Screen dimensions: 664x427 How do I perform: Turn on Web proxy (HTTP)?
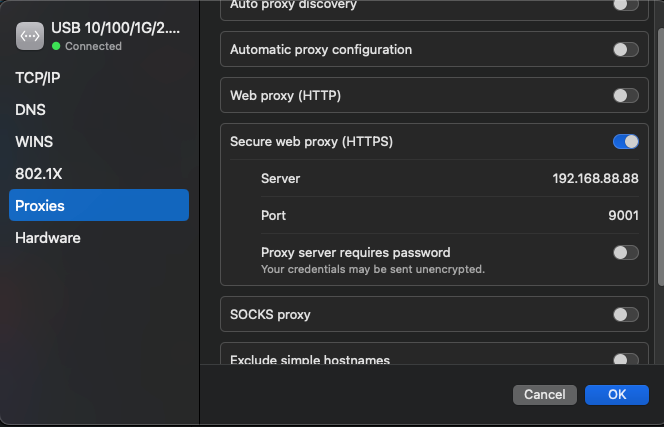click(x=625, y=95)
